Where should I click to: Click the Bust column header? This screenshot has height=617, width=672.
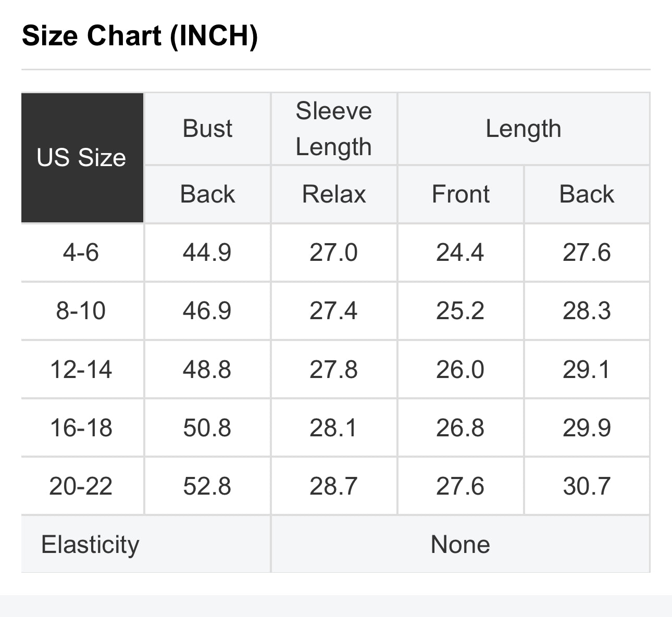coord(207,129)
